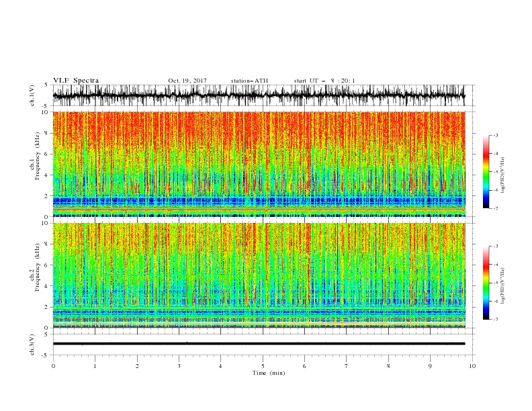Click tick label "3" on the Time axis
This screenshot has width=532, height=411.
pyautogui.click(x=179, y=366)
